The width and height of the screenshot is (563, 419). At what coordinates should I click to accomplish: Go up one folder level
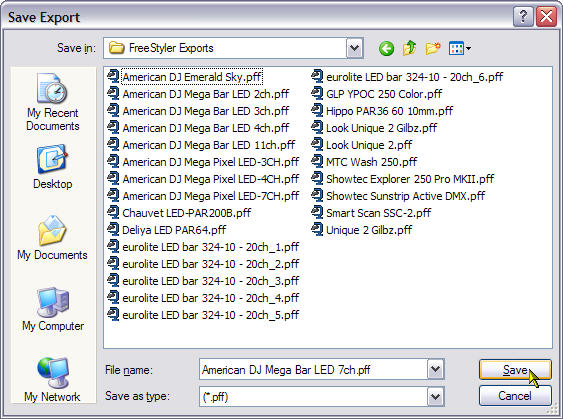tap(409, 48)
